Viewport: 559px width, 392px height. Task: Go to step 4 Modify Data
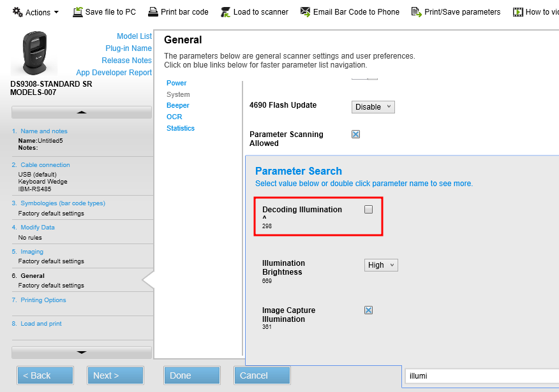pyautogui.click(x=38, y=228)
